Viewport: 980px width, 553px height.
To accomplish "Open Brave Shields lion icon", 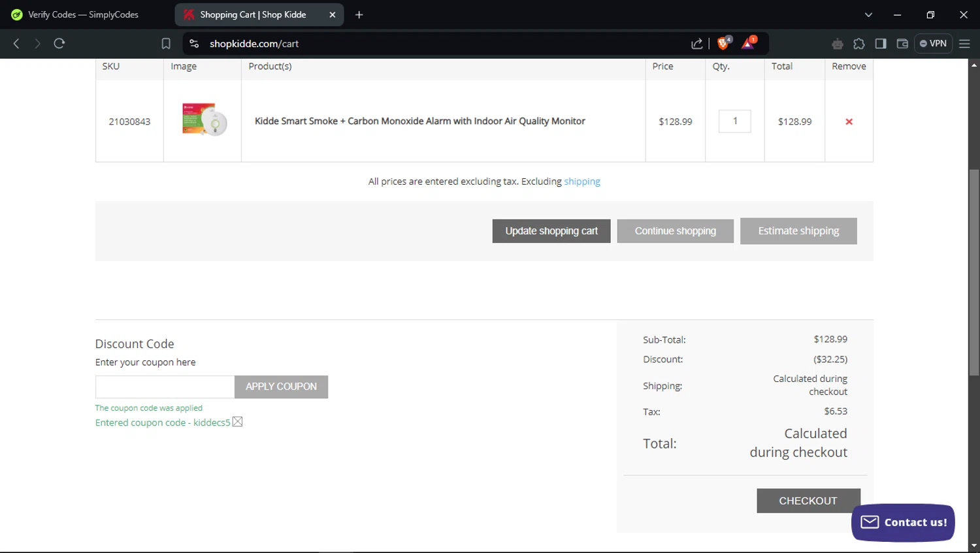I will pyautogui.click(x=724, y=43).
